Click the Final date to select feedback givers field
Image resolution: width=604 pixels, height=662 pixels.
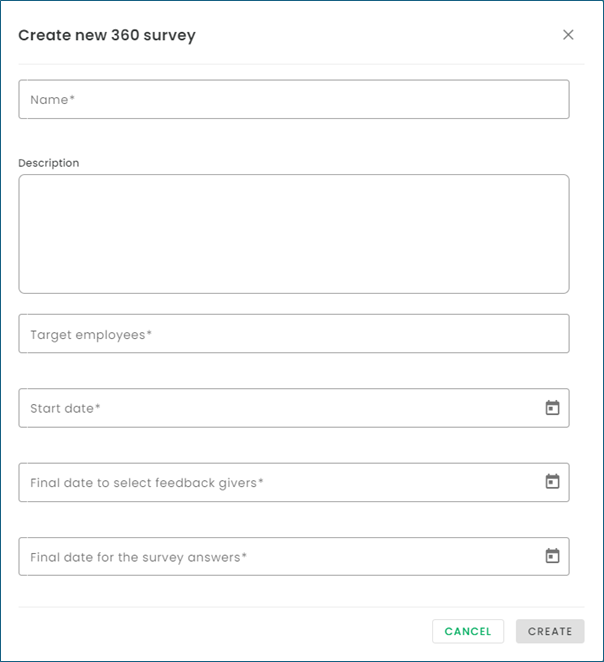click(x=294, y=482)
